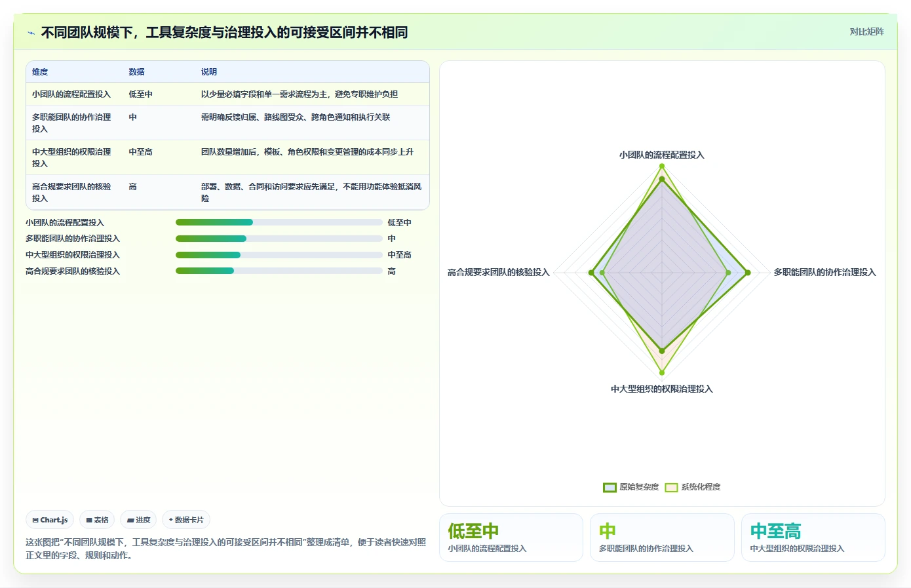Click the 对比矩阵 label in the header

866,31
